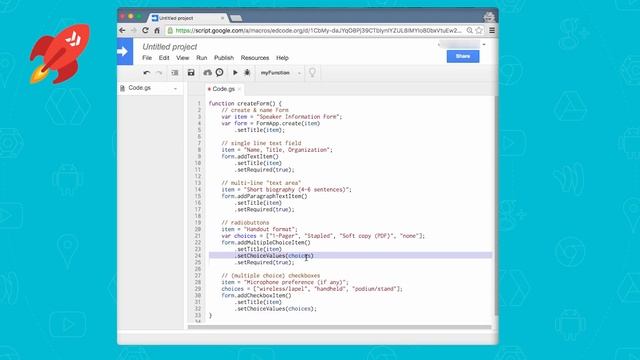Open the Run menu

(202, 58)
